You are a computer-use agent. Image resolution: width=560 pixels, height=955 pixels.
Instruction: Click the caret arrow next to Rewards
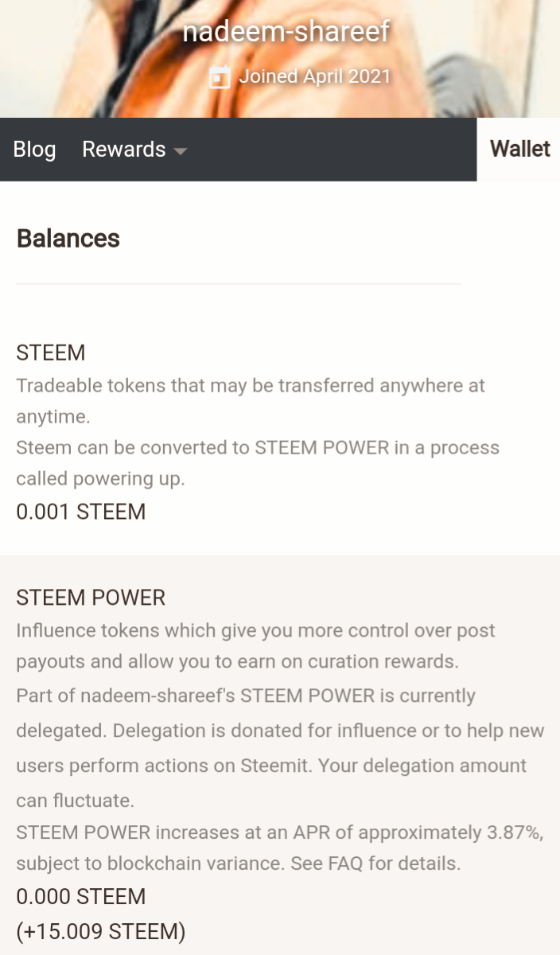181,150
